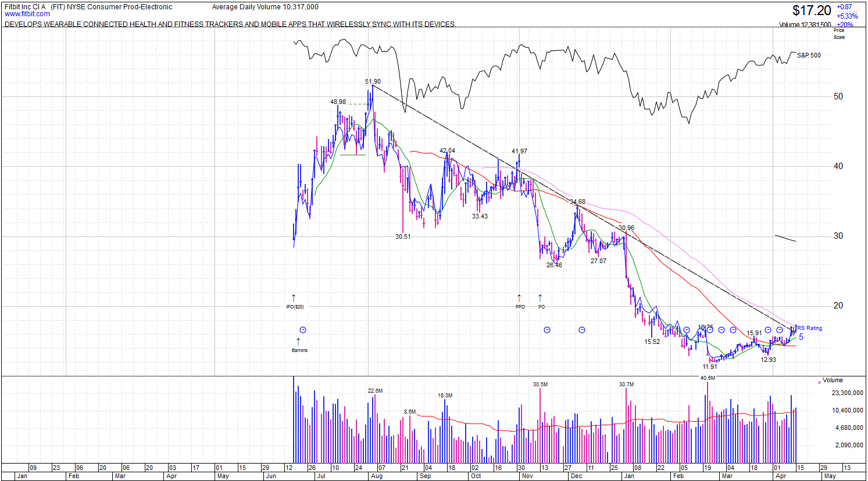Click the 33.43 low price label
The width and height of the screenshot is (868, 481).
click(x=480, y=216)
